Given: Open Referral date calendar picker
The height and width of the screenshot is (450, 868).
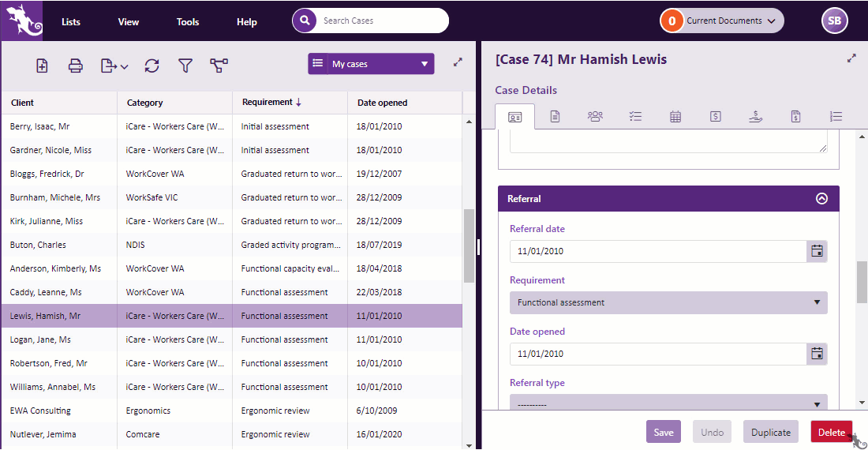Looking at the screenshot, I should coord(817,251).
